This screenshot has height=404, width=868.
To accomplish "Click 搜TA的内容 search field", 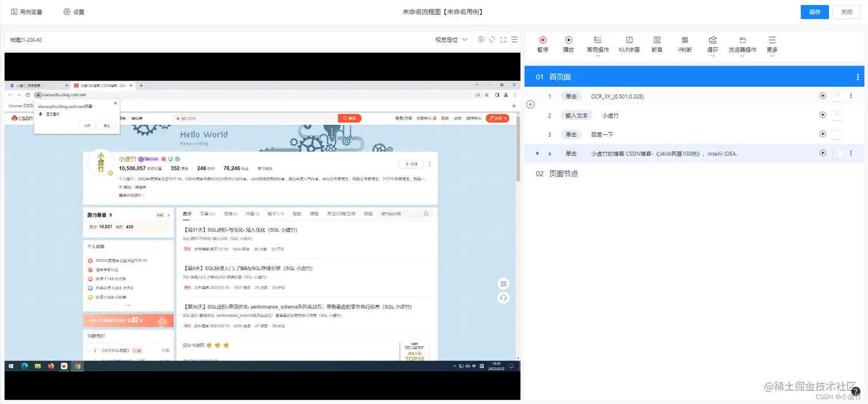I will click(x=405, y=214).
